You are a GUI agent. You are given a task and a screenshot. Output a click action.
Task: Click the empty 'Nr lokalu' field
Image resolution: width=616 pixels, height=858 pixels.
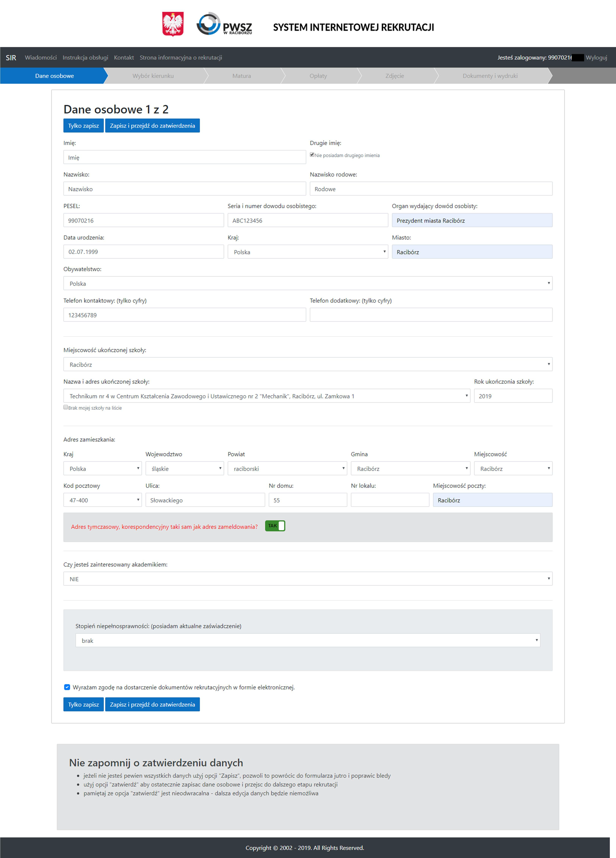tap(390, 500)
